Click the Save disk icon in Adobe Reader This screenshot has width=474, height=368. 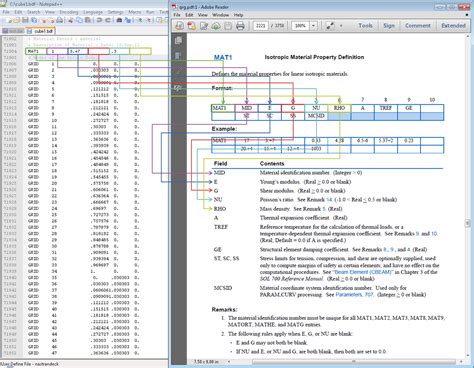[x=228, y=26]
